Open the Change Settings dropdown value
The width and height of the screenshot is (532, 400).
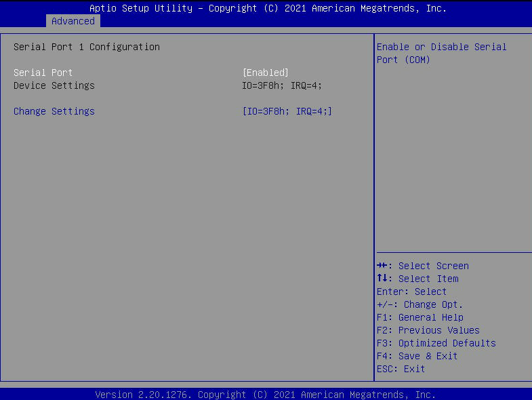tap(287, 111)
